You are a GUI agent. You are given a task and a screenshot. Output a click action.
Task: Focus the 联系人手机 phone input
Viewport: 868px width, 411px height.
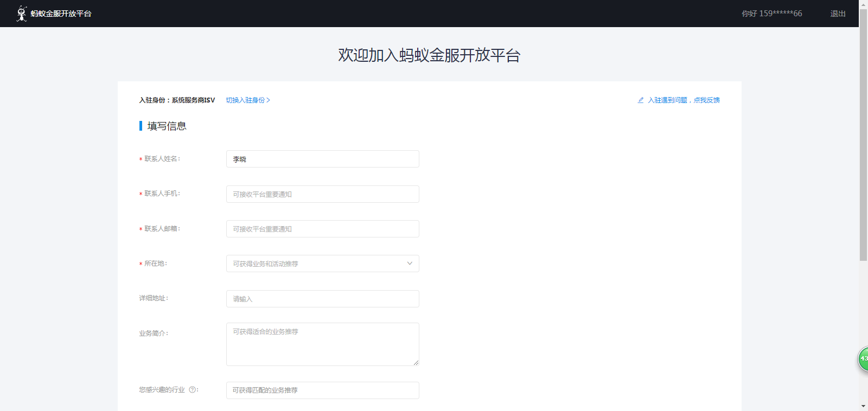click(323, 194)
